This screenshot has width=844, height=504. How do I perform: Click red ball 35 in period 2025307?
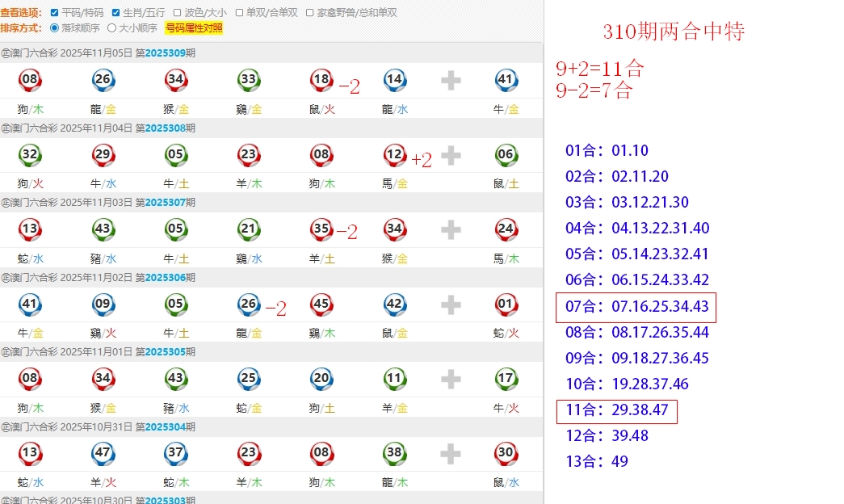(321, 229)
